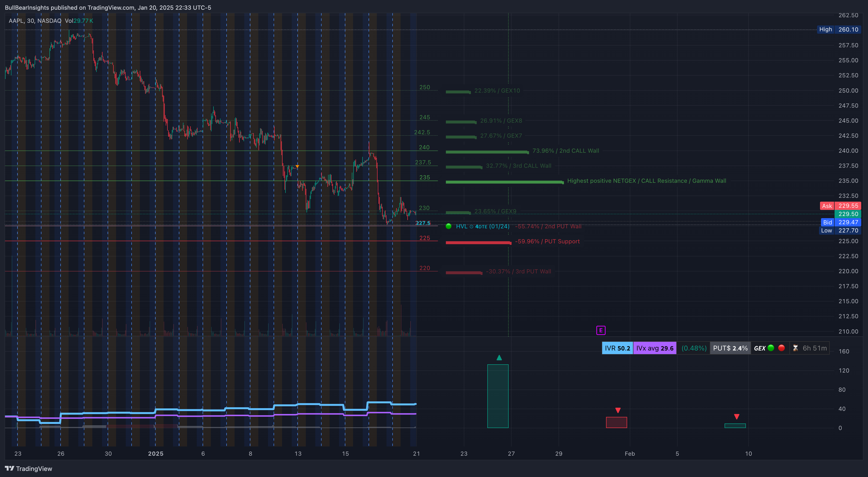Select the red histogram bar near Feb
Viewport: 868px width, 477px height.
(x=616, y=422)
